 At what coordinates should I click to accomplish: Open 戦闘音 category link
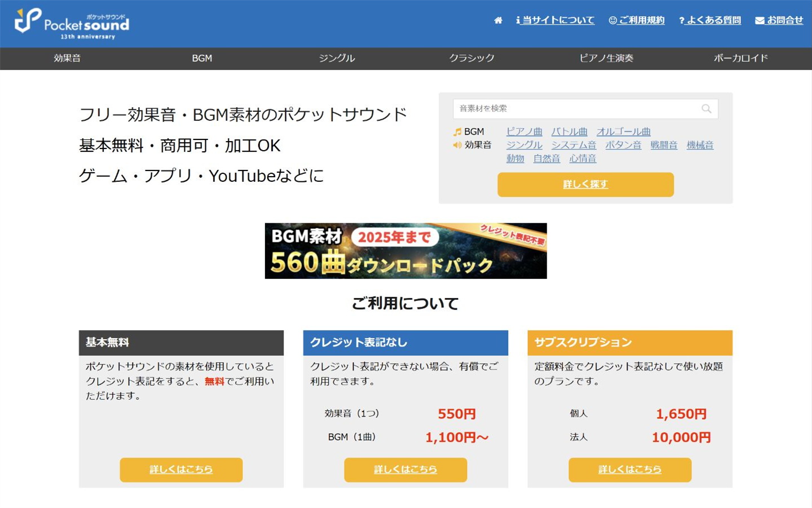pos(664,145)
